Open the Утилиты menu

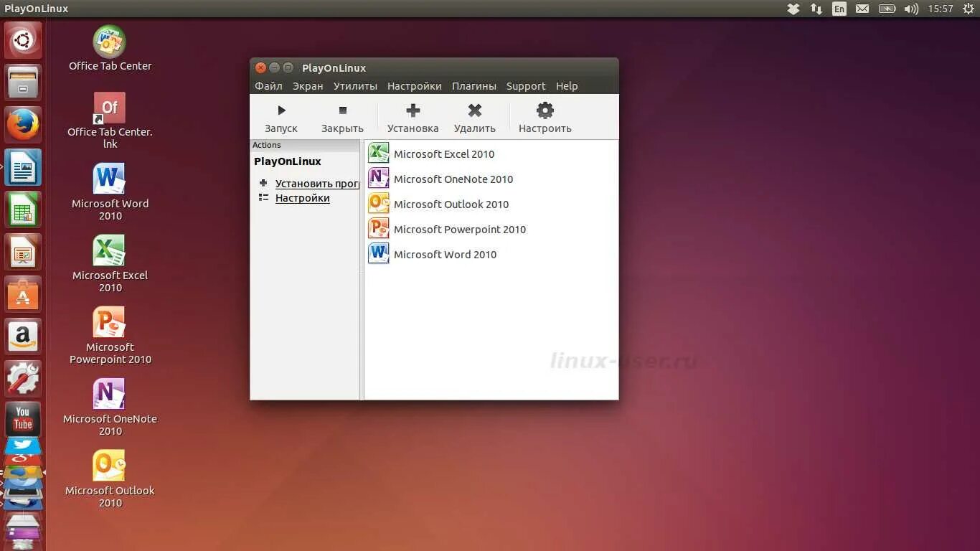[355, 86]
